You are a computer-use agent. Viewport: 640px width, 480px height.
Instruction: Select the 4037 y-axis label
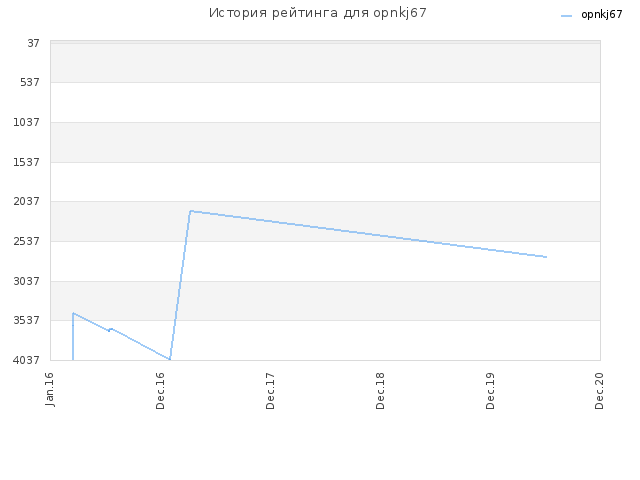(27, 360)
